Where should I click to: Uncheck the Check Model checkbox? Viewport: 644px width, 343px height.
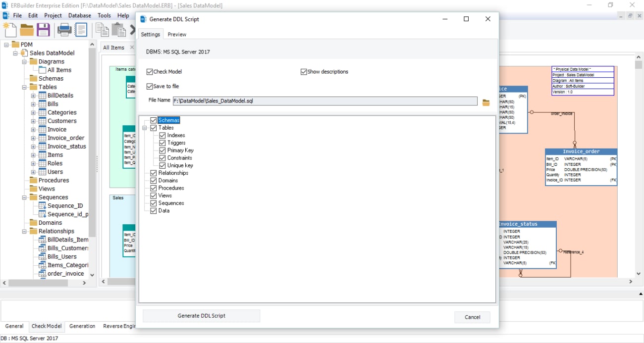click(x=150, y=72)
